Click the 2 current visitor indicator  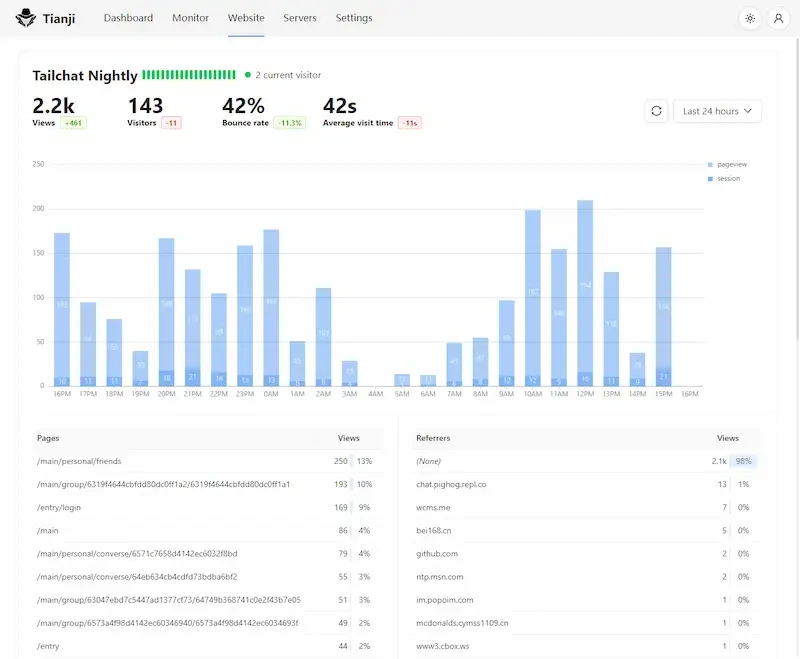pos(283,75)
